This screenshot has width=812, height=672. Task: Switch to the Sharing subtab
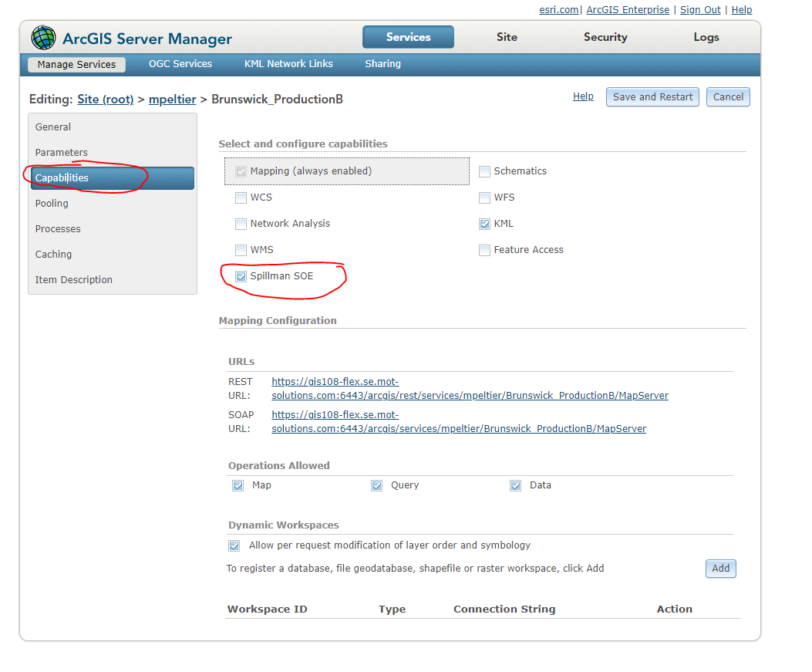pyautogui.click(x=382, y=64)
